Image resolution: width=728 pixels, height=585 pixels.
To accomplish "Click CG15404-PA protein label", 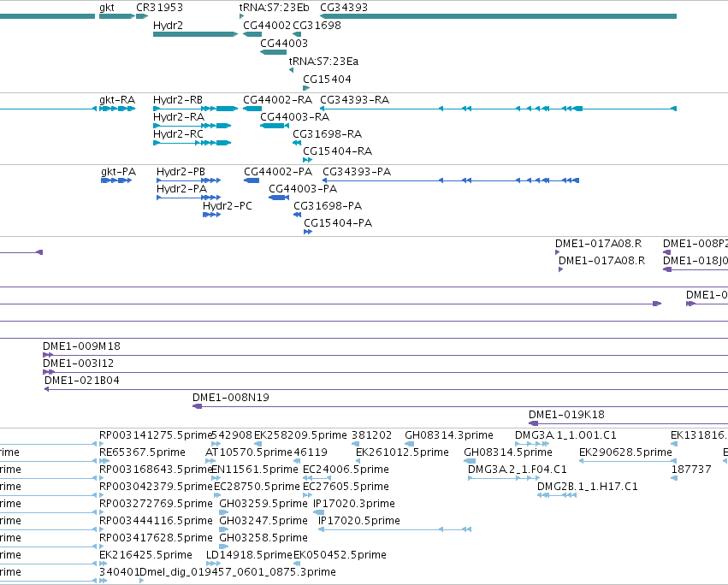I will [338, 223].
